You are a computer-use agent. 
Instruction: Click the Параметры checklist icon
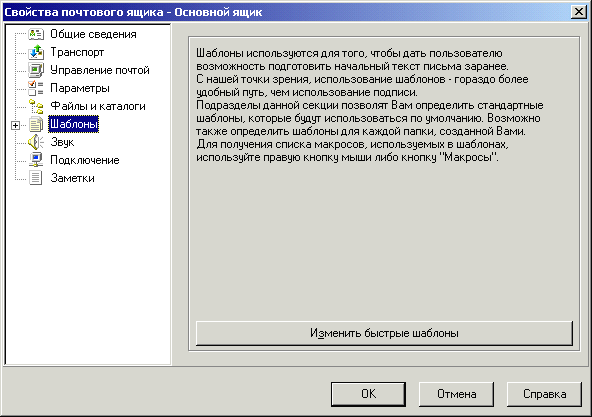click(x=36, y=88)
